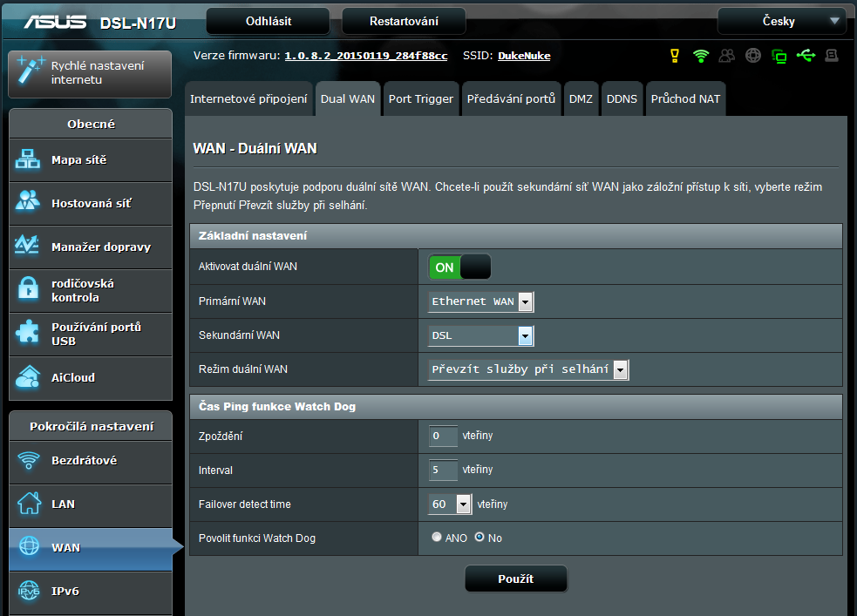Viewport: 857px width, 616px height.
Task: Turn off the Aktivovat duální WAN switch
Action: point(459,267)
